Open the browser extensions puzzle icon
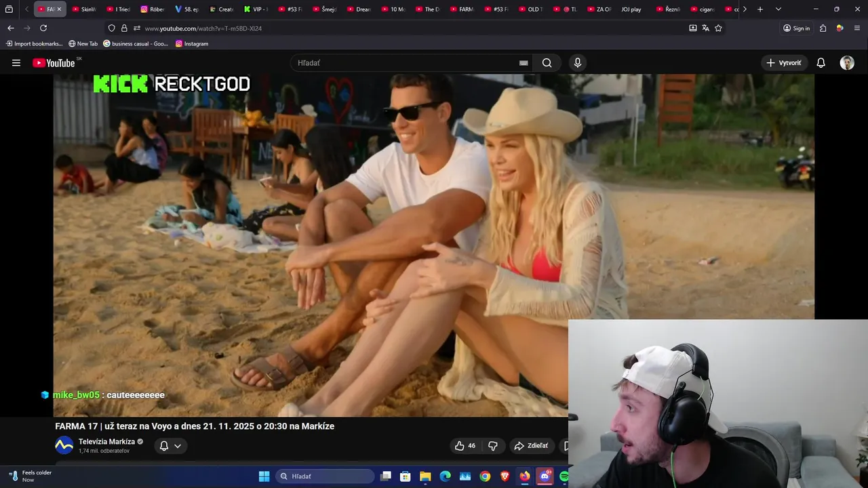The height and width of the screenshot is (488, 868). tap(823, 28)
